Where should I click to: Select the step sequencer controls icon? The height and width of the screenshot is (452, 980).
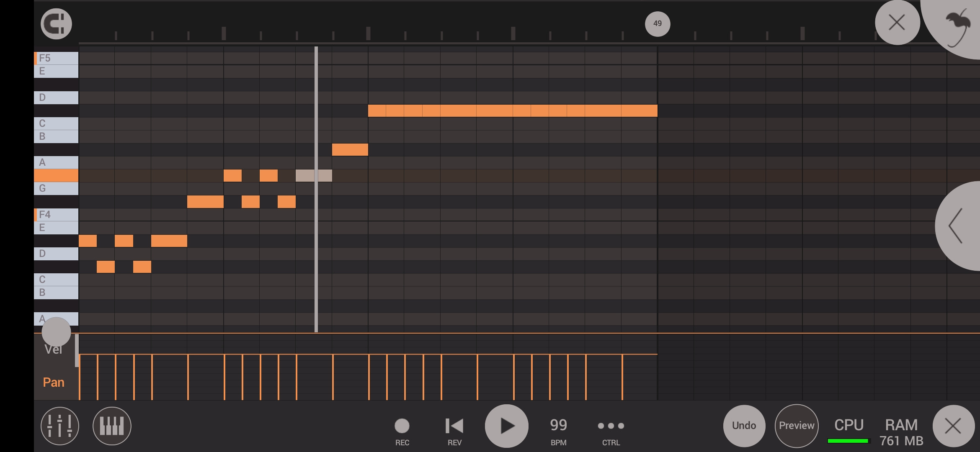60,426
